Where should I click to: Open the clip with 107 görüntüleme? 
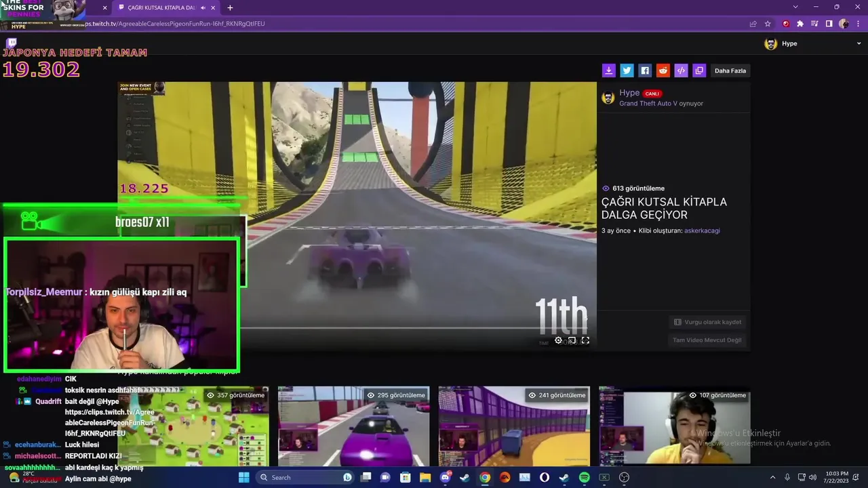coord(675,426)
